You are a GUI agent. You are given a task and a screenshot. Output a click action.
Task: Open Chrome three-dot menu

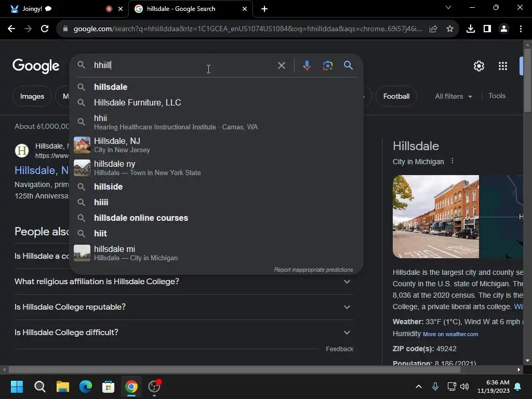tap(521, 29)
